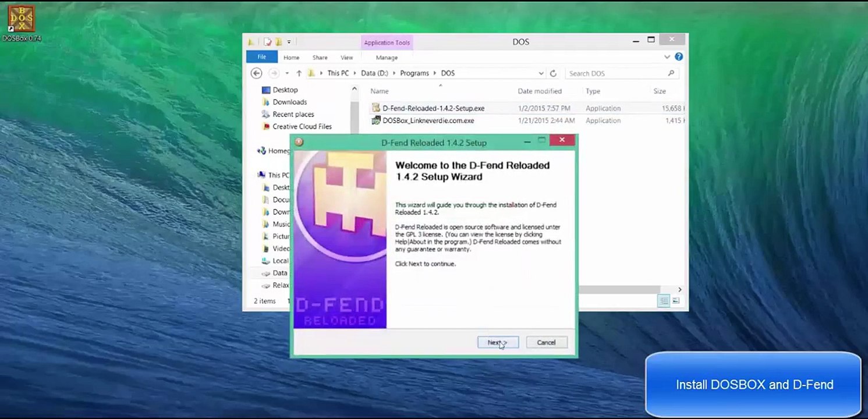The height and width of the screenshot is (419, 868).
Task: Expand the ribbon with the chevron
Action: [x=667, y=57]
